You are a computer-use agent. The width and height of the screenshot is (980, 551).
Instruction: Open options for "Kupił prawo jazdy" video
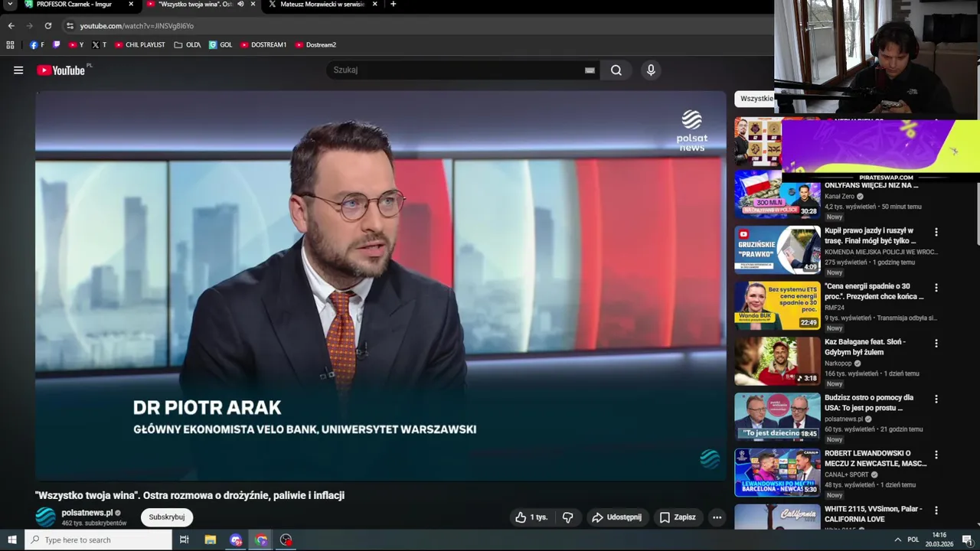coord(936,232)
